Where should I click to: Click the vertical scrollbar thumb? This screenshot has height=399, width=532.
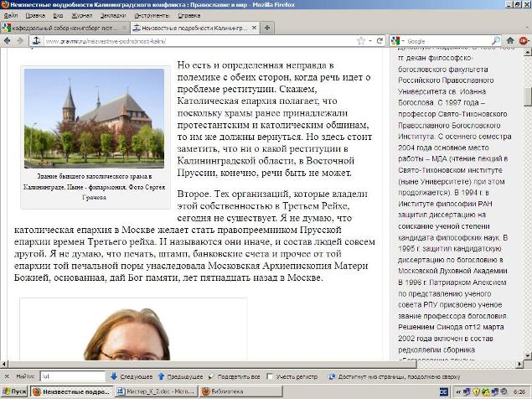tap(528, 96)
